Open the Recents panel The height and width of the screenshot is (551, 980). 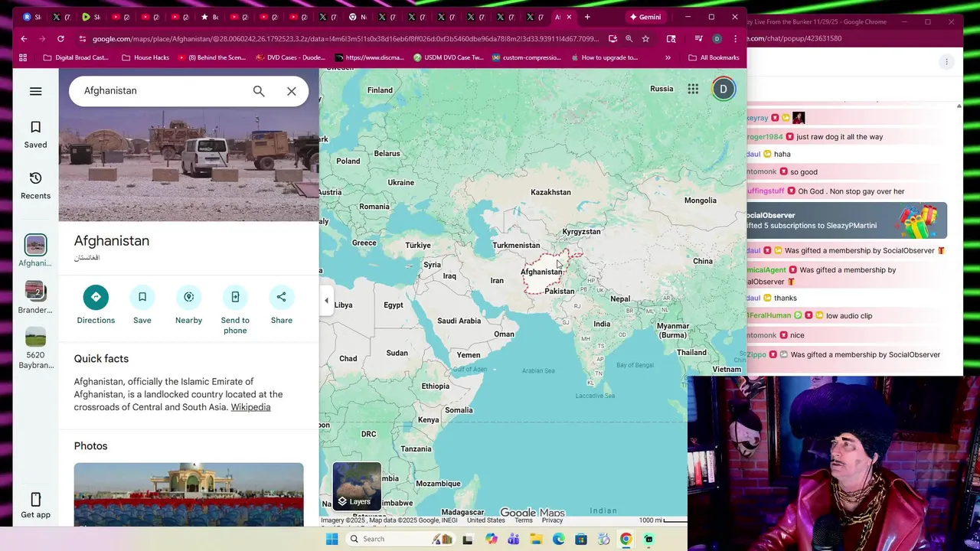35,185
